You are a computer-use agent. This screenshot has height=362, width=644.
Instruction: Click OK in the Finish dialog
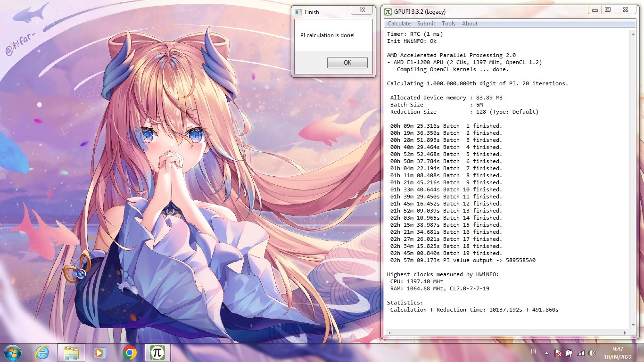point(347,63)
